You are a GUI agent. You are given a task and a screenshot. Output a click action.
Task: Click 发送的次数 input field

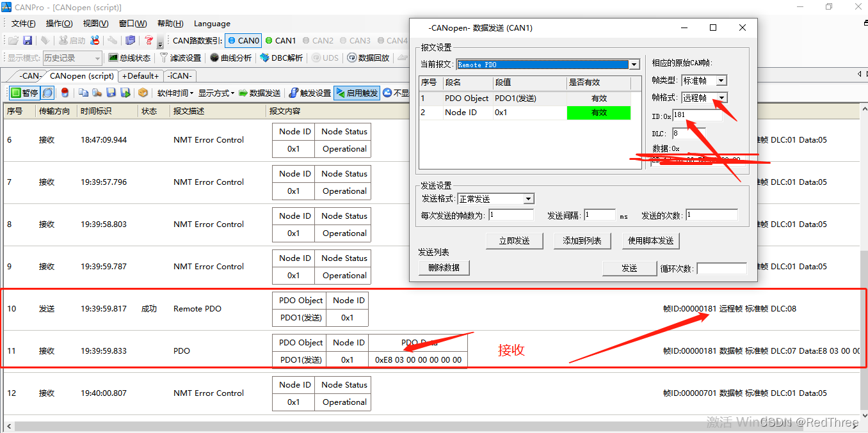tap(712, 215)
